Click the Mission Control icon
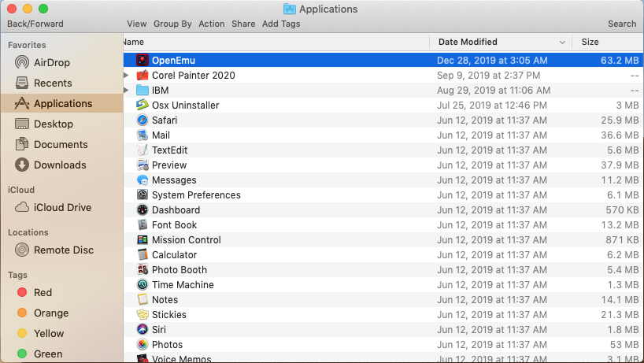The image size is (644, 363). point(142,240)
